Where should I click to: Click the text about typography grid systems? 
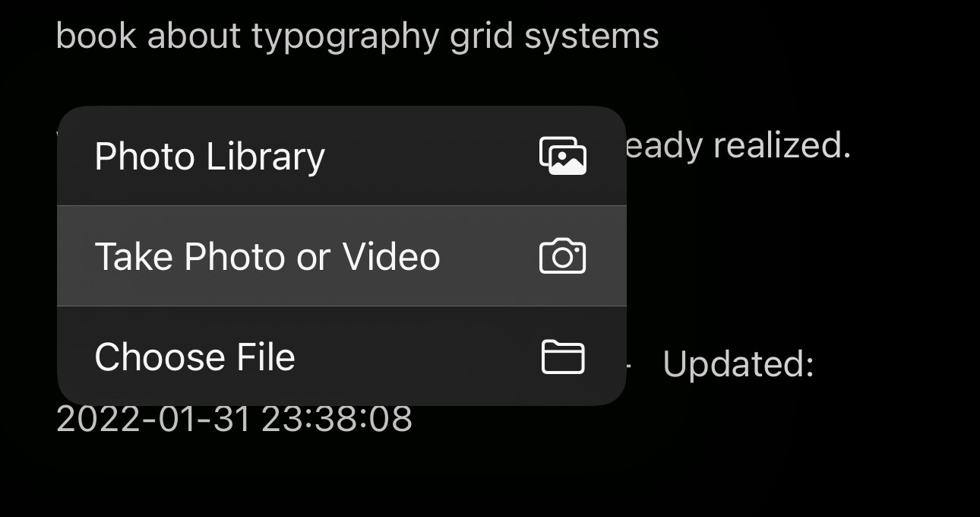pyautogui.click(x=357, y=36)
